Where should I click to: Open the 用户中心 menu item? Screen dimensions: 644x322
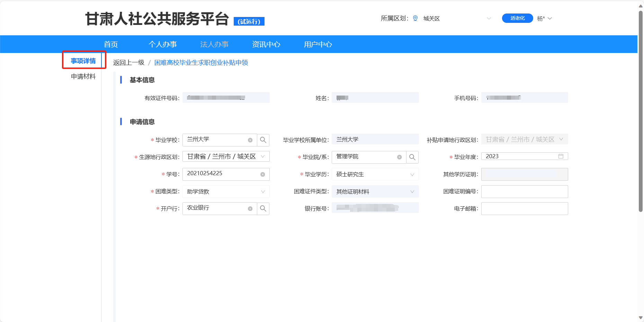pos(317,44)
